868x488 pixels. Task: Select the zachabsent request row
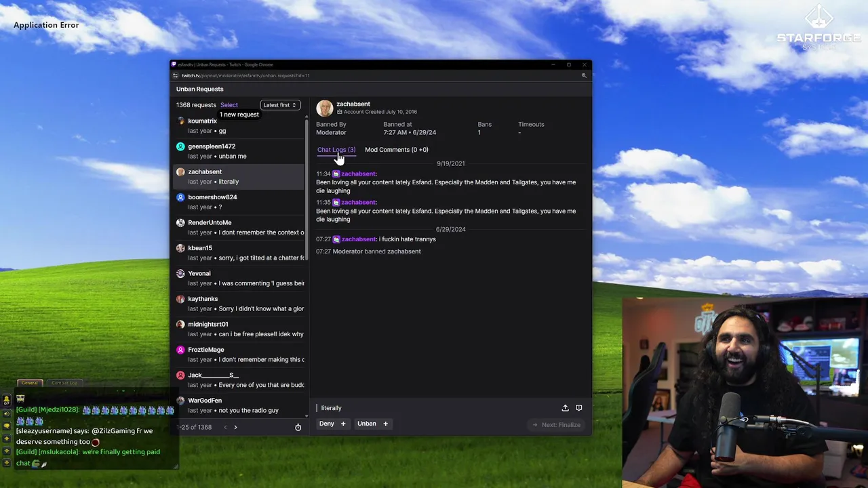(239, 177)
